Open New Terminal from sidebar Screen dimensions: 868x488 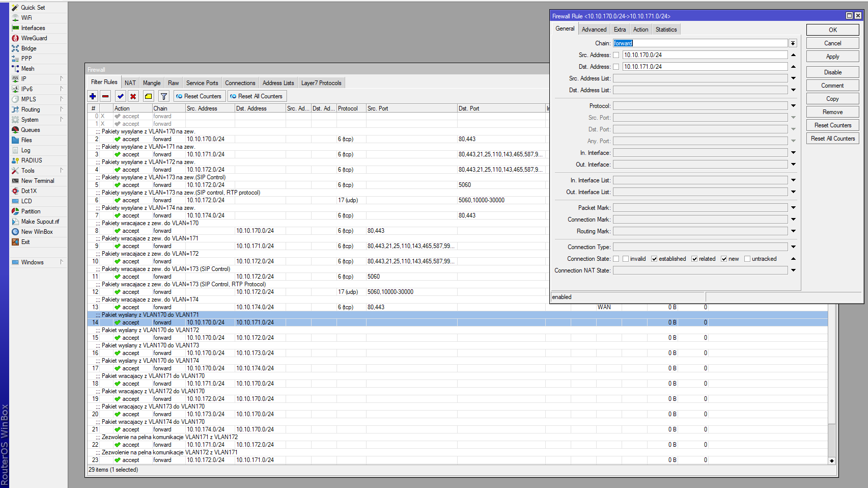37,181
